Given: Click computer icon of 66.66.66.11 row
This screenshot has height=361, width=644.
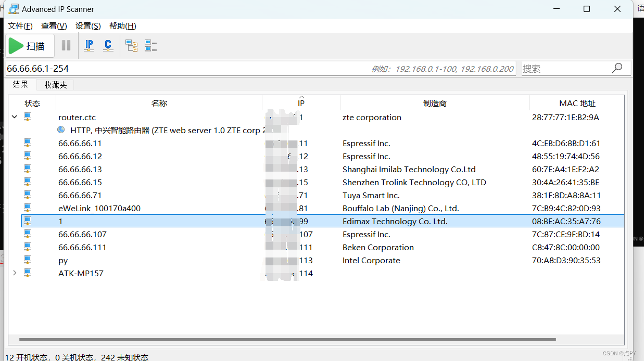Looking at the screenshot, I should tap(28, 143).
